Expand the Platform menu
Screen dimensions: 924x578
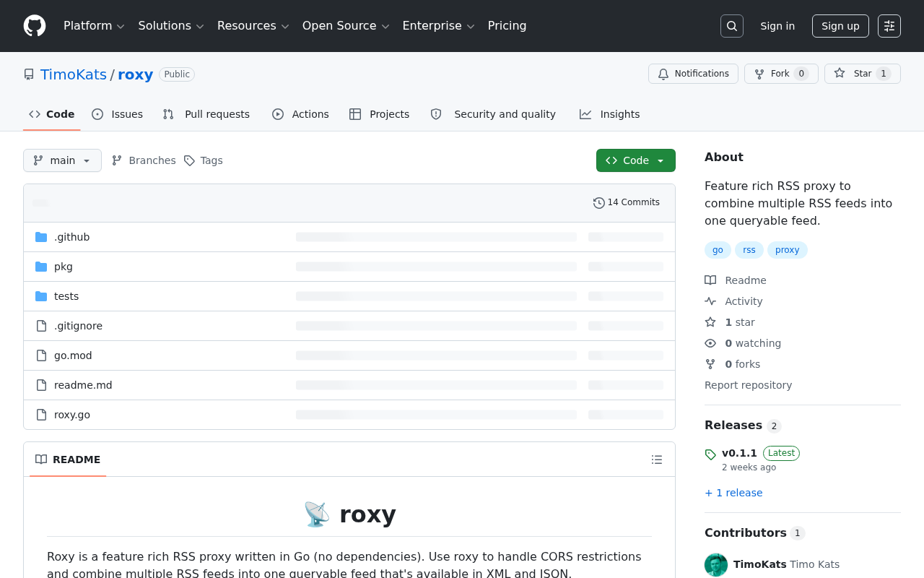pyautogui.click(x=94, y=26)
